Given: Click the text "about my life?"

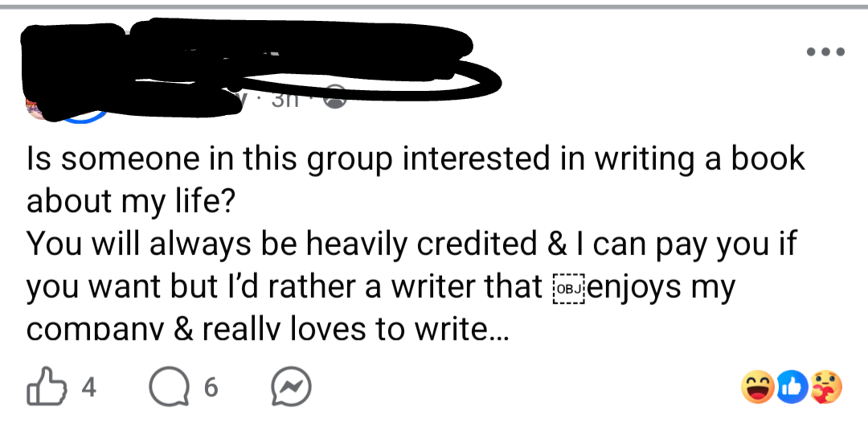Looking at the screenshot, I should tap(130, 201).
